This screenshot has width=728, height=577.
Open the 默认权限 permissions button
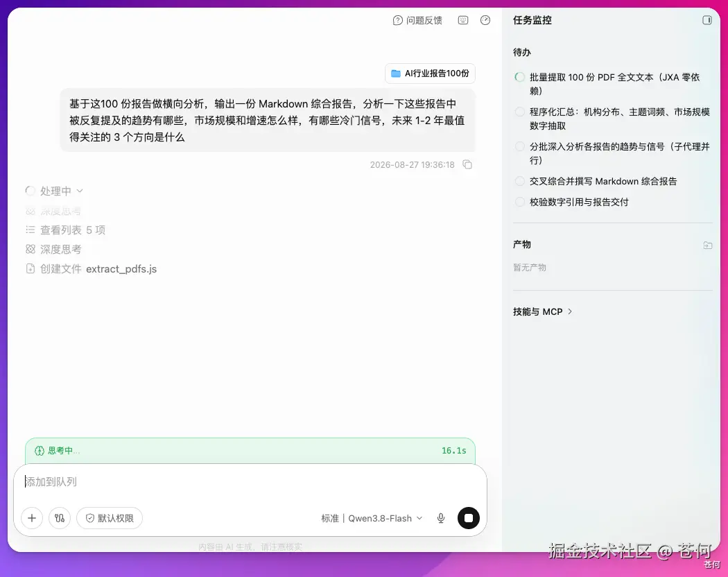point(110,518)
